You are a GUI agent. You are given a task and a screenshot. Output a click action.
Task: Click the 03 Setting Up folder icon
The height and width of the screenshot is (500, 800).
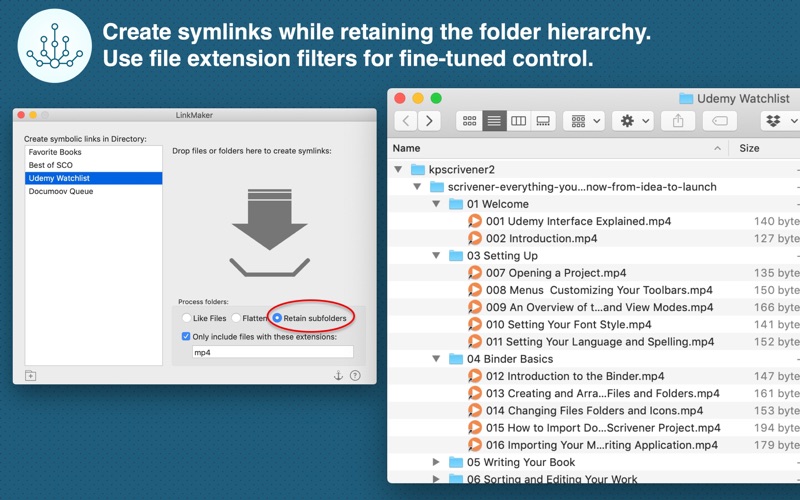pos(456,256)
